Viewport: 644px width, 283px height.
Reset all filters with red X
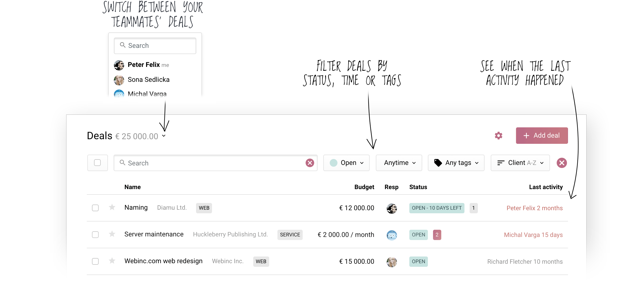(x=562, y=163)
